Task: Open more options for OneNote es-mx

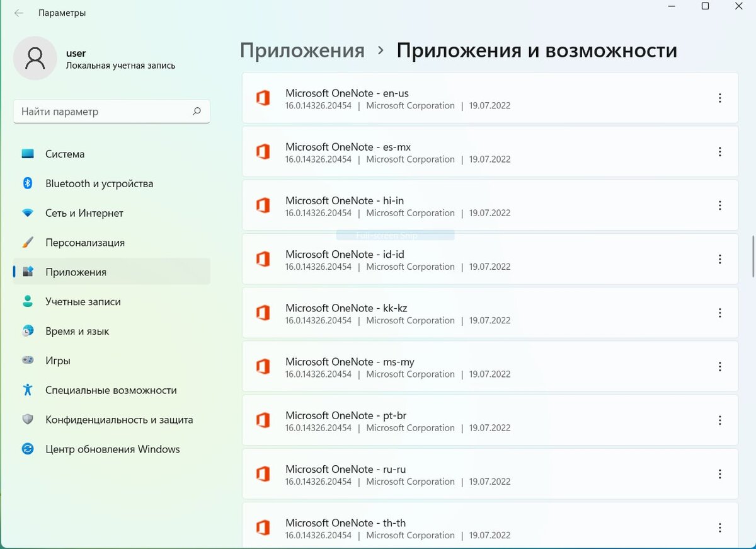Action: point(720,152)
